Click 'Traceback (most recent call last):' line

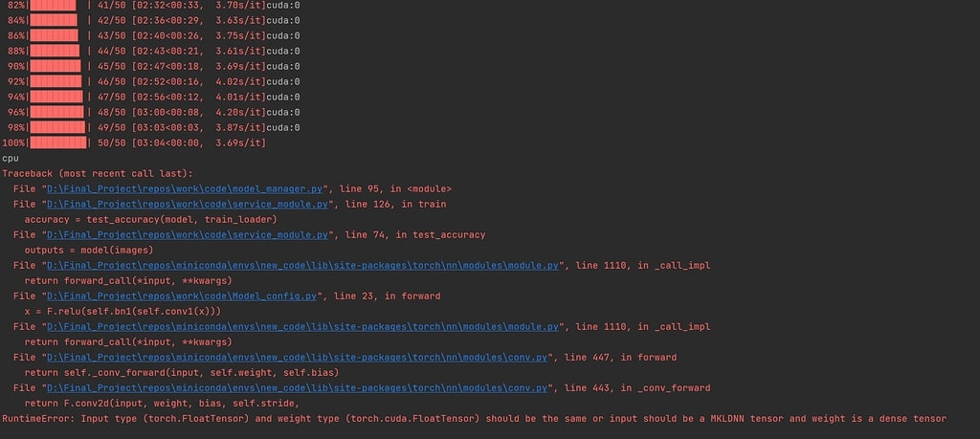pyautogui.click(x=98, y=174)
